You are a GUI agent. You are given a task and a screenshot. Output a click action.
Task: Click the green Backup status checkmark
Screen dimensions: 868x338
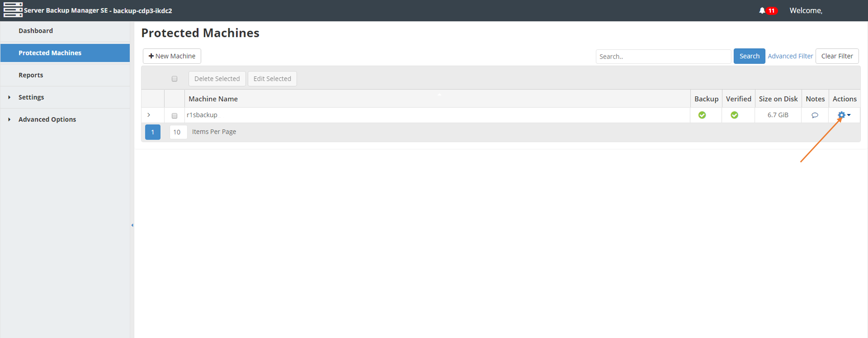point(702,115)
